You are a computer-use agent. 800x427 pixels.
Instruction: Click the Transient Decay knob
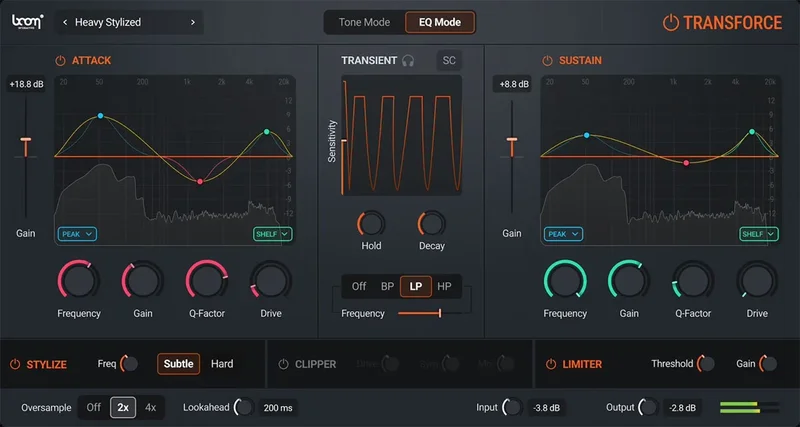432,223
